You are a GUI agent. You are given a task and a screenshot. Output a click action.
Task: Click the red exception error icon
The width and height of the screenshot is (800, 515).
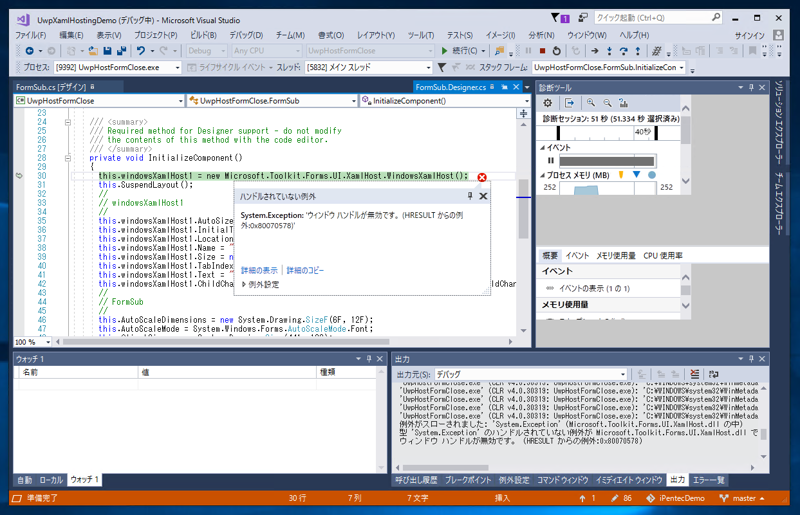coord(482,177)
